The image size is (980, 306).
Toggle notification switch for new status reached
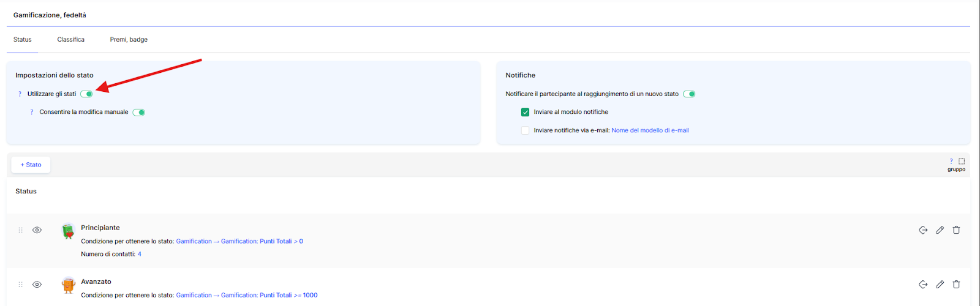(x=689, y=94)
